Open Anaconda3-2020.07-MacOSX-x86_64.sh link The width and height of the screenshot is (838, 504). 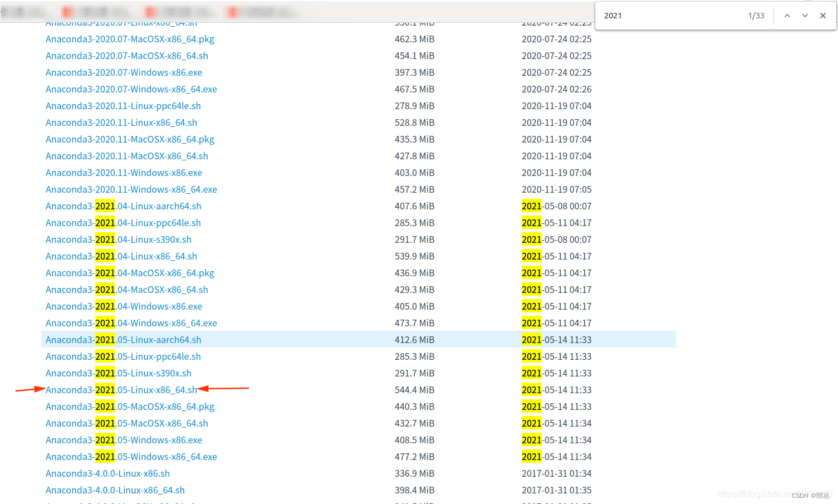tap(127, 56)
